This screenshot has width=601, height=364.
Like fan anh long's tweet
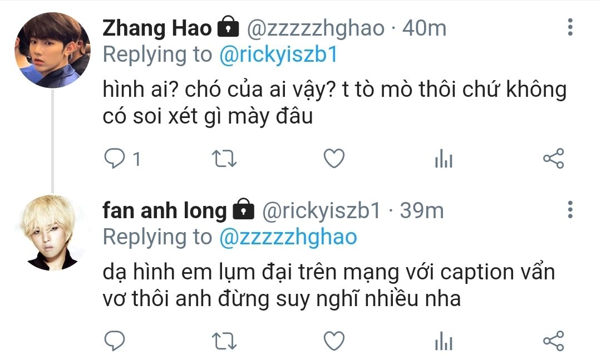pyautogui.click(x=334, y=341)
